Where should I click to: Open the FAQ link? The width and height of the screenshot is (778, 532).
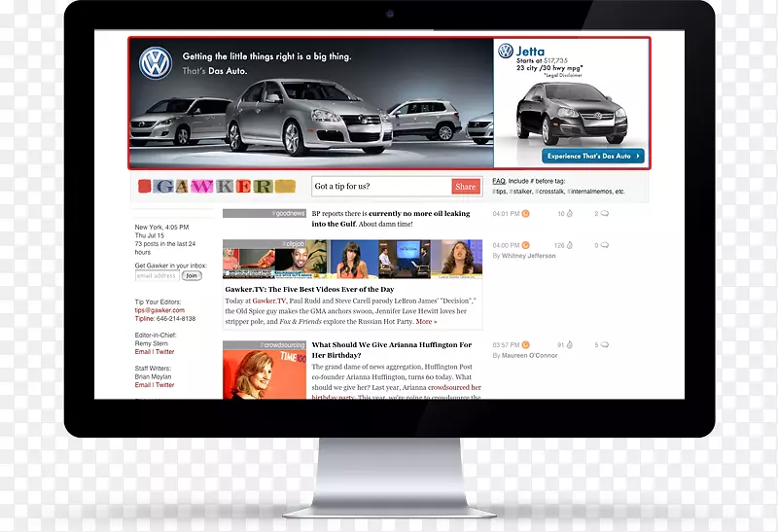(x=499, y=181)
